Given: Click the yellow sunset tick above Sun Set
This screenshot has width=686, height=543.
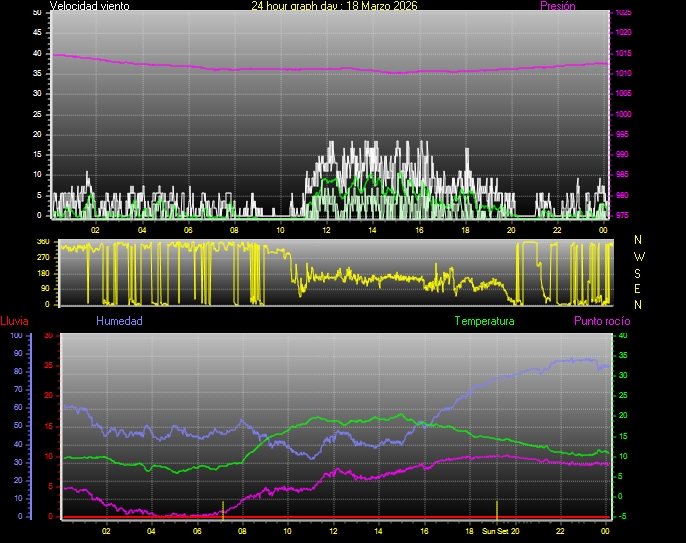Looking at the screenshot, I should click(496, 509).
